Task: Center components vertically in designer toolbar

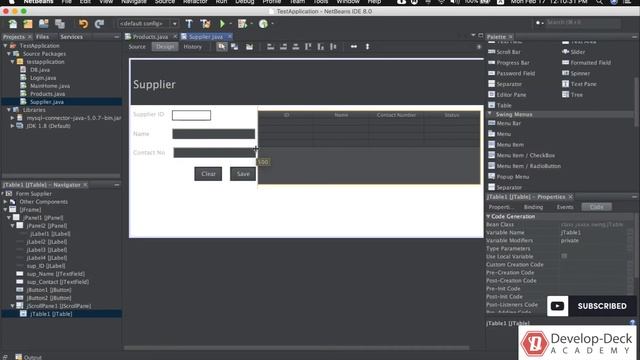Action: (333, 47)
